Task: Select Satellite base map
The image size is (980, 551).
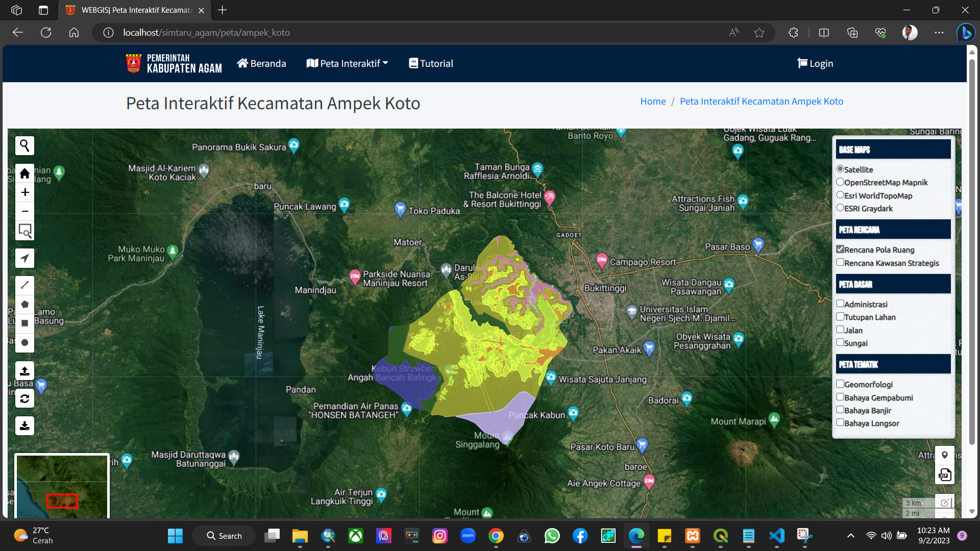Action: tap(840, 169)
